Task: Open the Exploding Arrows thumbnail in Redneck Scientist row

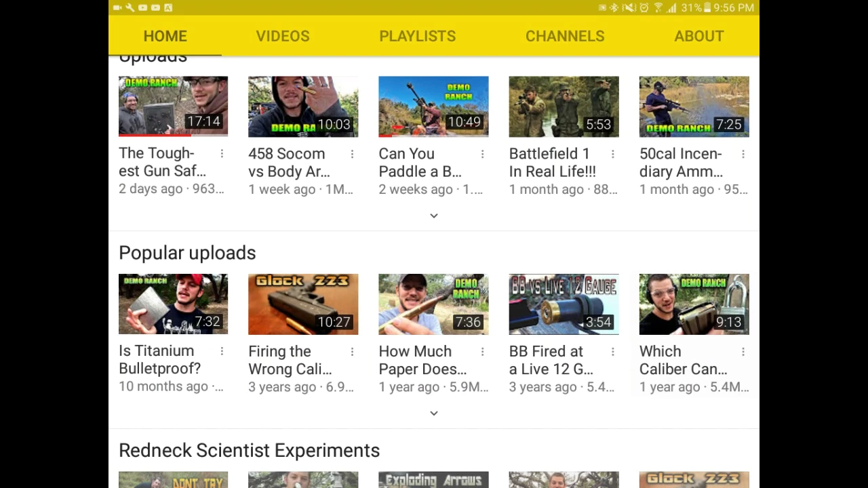Action: click(x=433, y=480)
